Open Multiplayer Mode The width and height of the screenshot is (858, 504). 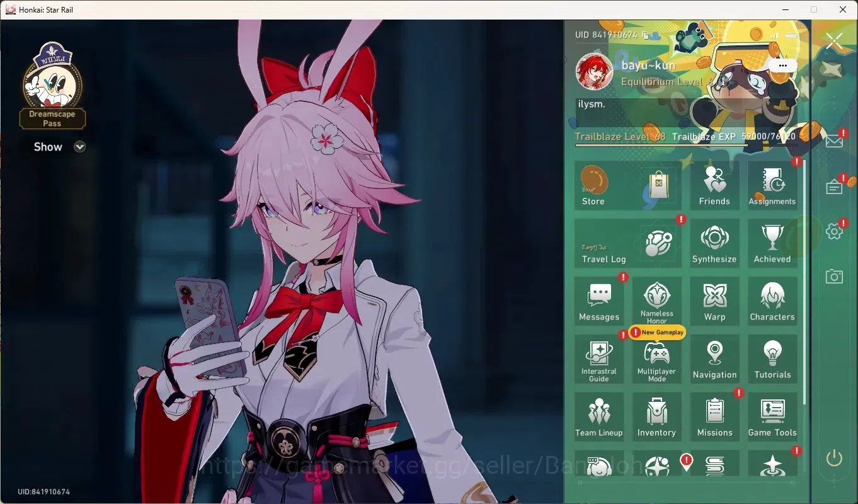click(x=657, y=359)
